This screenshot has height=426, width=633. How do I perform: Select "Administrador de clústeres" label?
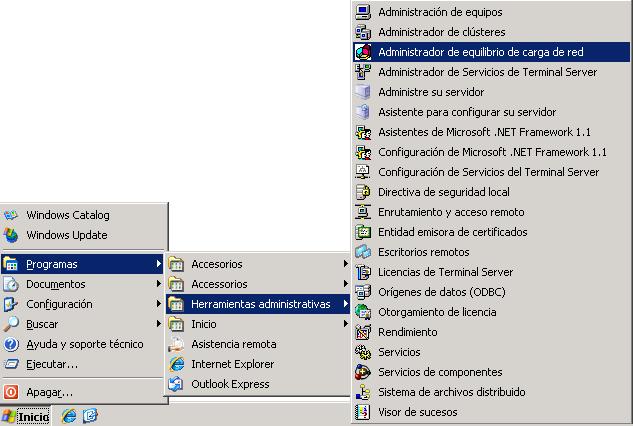tap(442, 32)
